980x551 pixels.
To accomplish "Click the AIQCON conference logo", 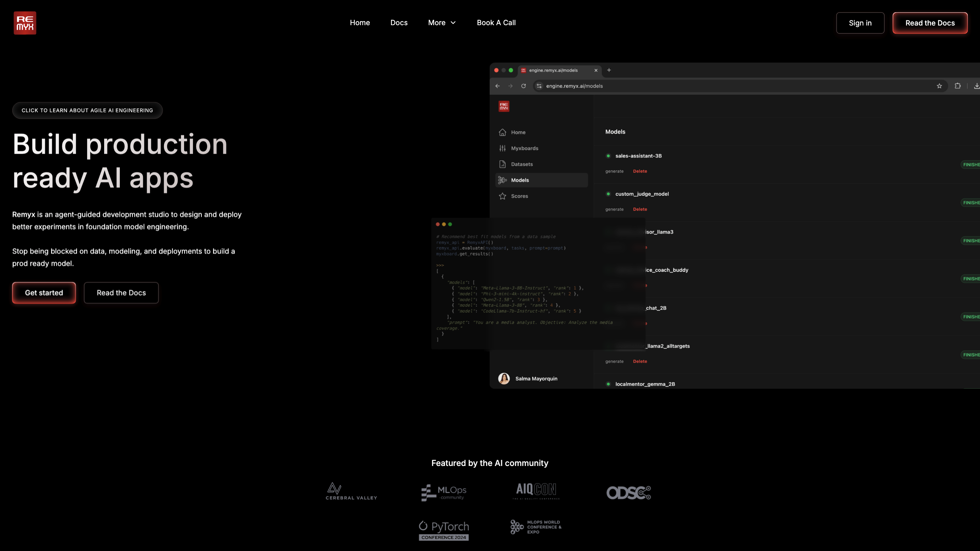I will click(x=536, y=490).
